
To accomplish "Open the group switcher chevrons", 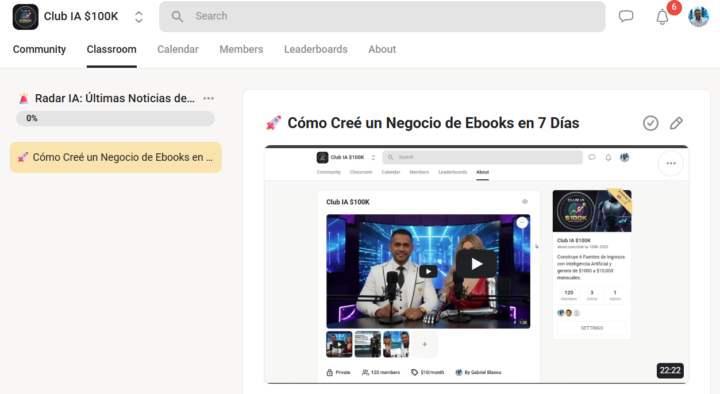I will tap(139, 17).
